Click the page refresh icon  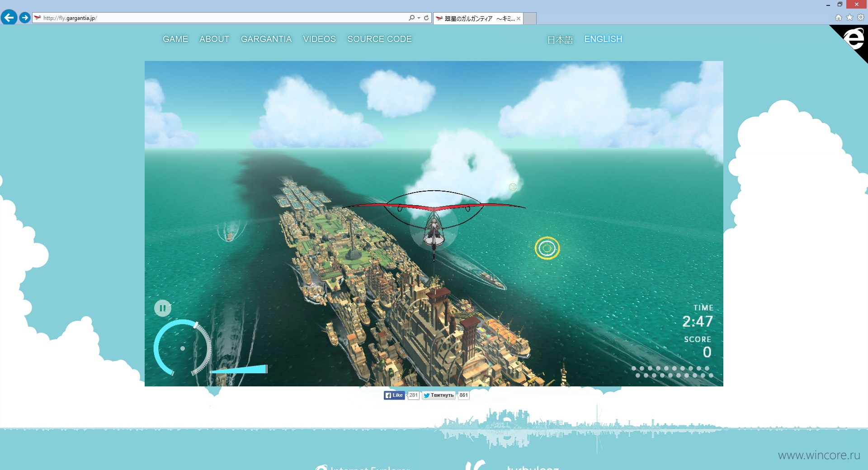coord(426,18)
